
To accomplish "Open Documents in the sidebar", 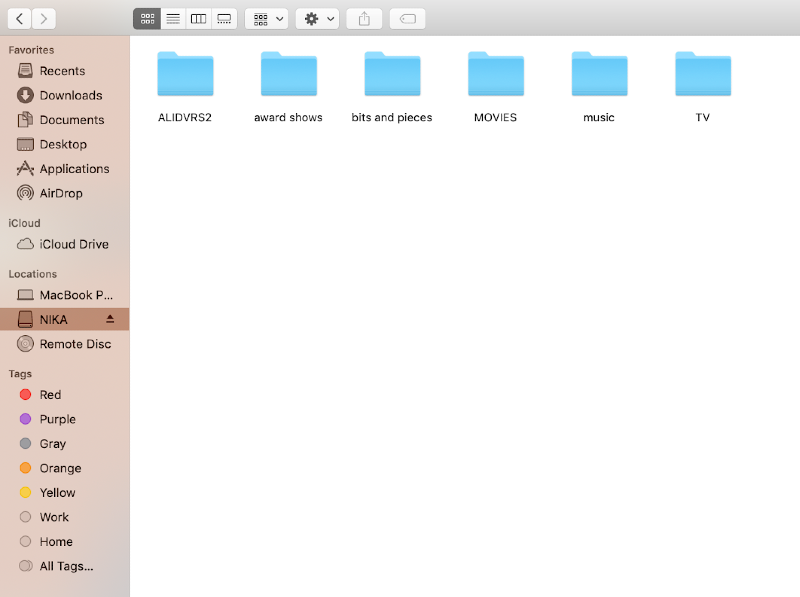I will click(x=65, y=120).
